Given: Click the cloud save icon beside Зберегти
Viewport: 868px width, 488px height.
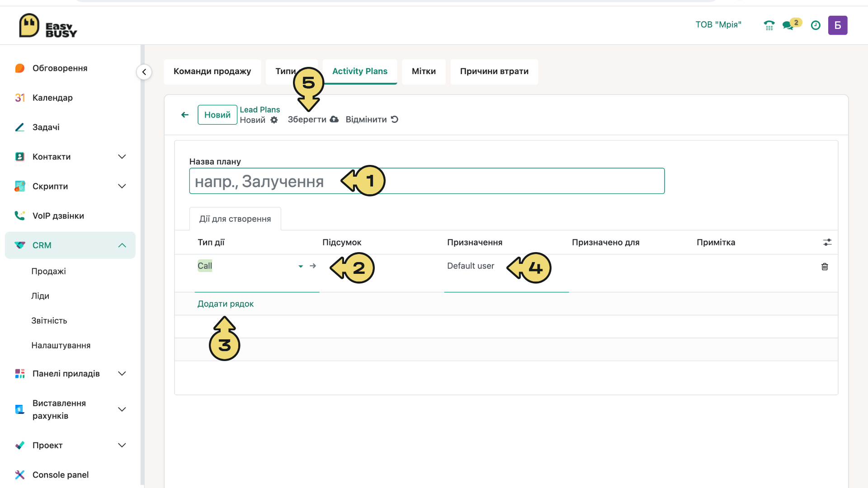Looking at the screenshot, I should (334, 119).
